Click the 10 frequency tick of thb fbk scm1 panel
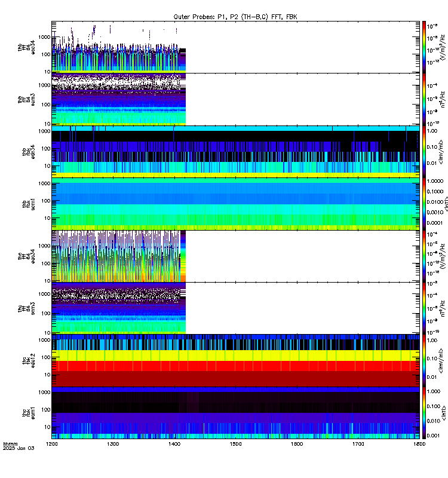 click(x=48, y=218)
